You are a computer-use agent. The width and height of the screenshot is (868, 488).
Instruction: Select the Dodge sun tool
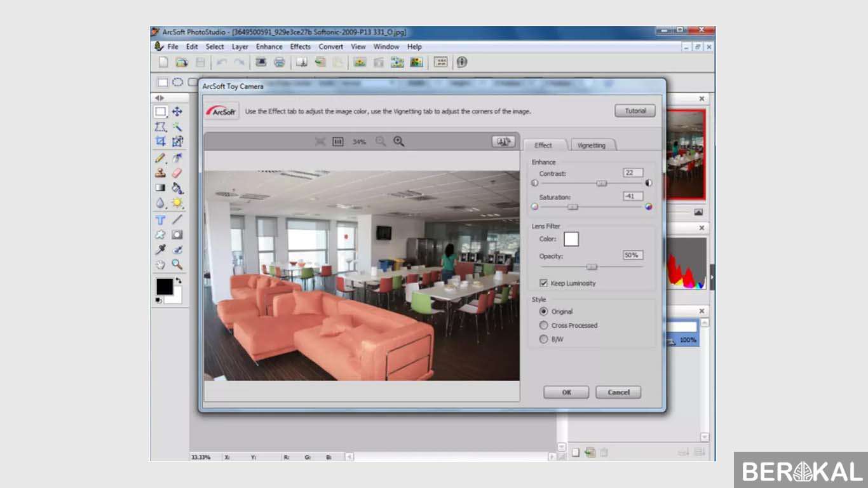[x=177, y=203]
